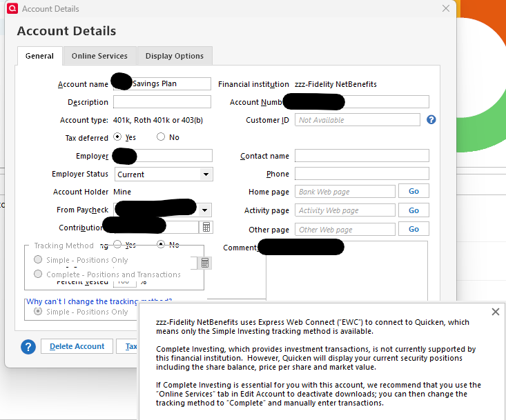The width and height of the screenshot is (506, 420).
Task: Choose Simple - Positions Only in Tracking Method
Action: click(x=38, y=259)
